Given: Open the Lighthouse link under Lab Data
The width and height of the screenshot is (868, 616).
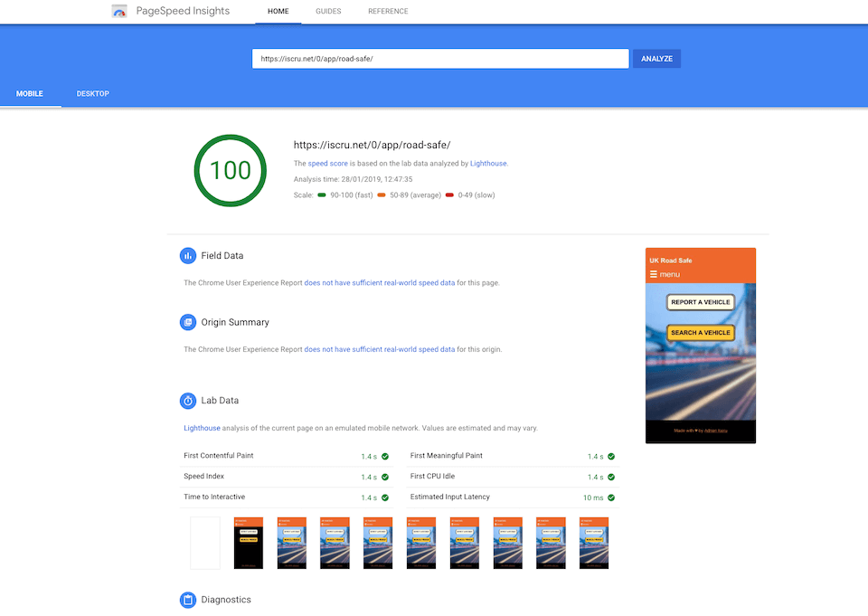Looking at the screenshot, I should pyautogui.click(x=202, y=428).
